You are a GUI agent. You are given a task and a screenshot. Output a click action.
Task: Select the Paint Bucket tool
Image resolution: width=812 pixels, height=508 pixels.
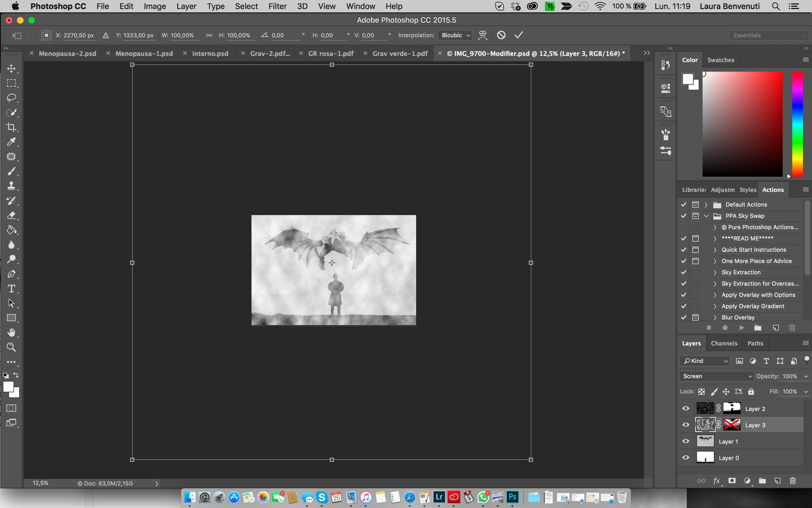click(x=11, y=230)
